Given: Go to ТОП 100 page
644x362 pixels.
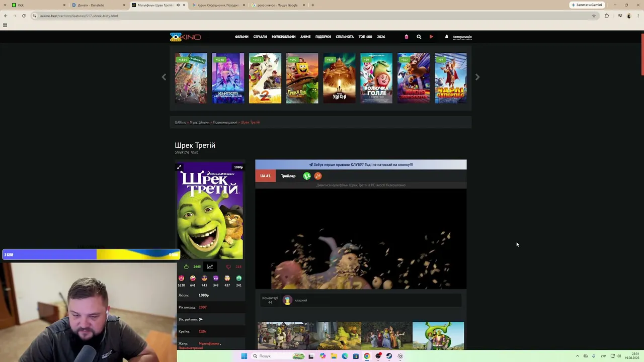Looking at the screenshot, I should (x=365, y=37).
